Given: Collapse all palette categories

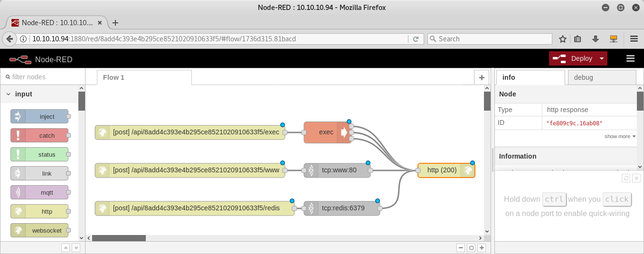Looking at the screenshot, I should click(66, 248).
